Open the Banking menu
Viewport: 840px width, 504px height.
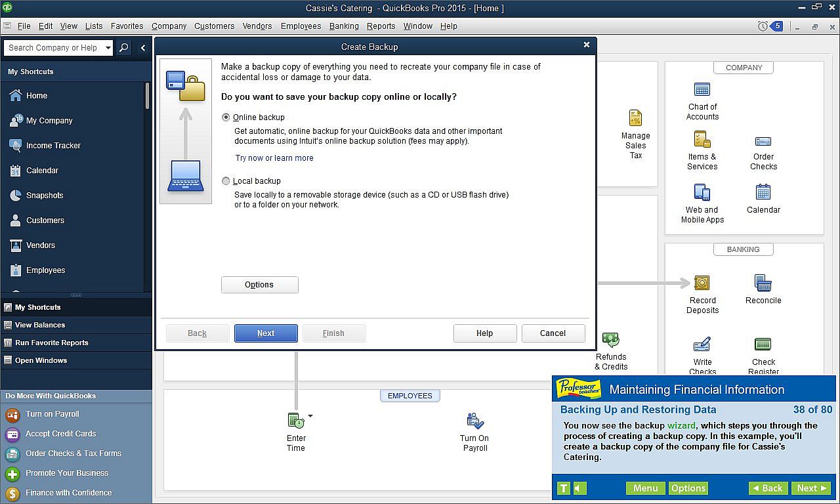click(344, 26)
